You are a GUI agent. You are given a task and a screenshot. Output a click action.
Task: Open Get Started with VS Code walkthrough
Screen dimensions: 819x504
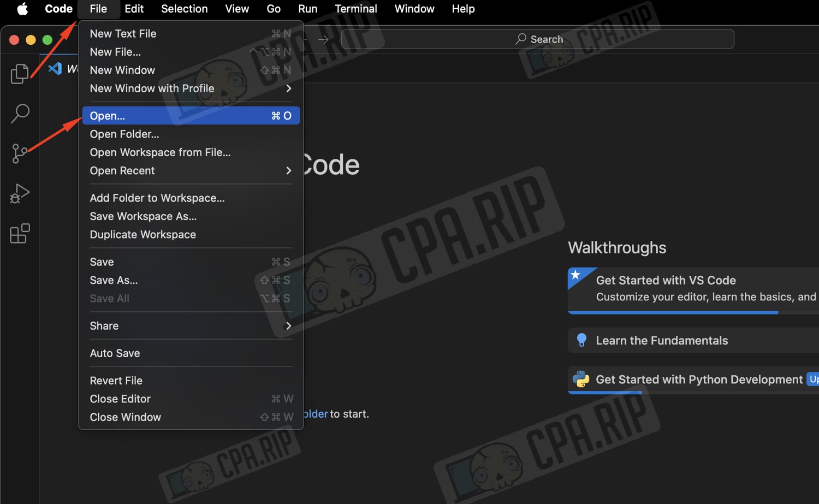[x=693, y=289]
